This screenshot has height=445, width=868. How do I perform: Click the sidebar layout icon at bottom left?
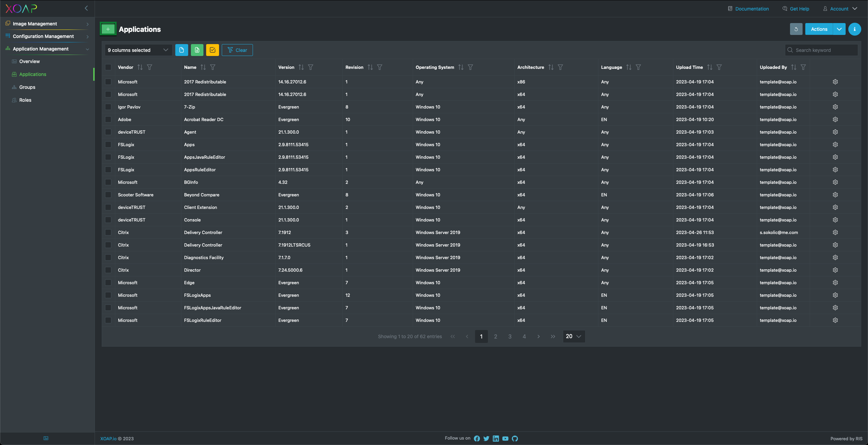[x=46, y=438]
